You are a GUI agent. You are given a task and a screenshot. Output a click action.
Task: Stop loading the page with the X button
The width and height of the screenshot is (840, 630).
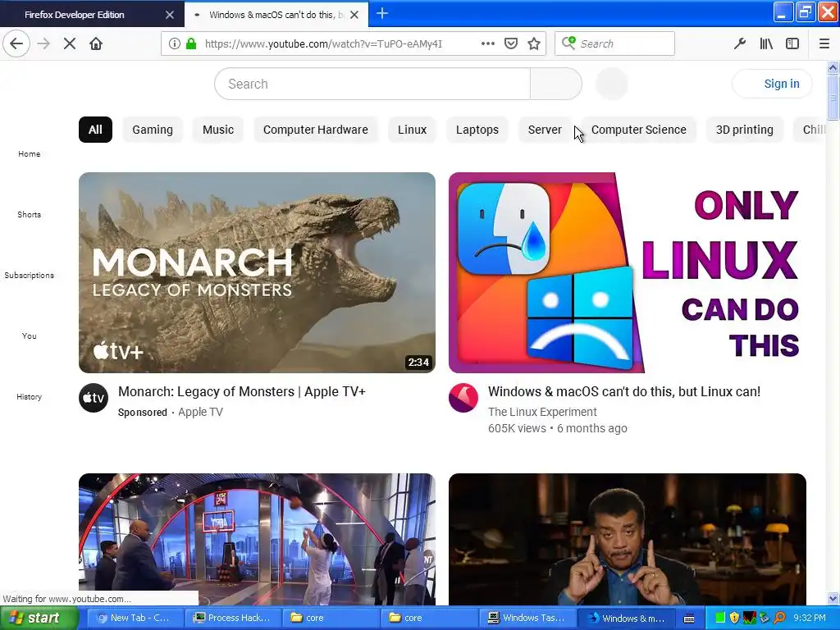(70, 43)
